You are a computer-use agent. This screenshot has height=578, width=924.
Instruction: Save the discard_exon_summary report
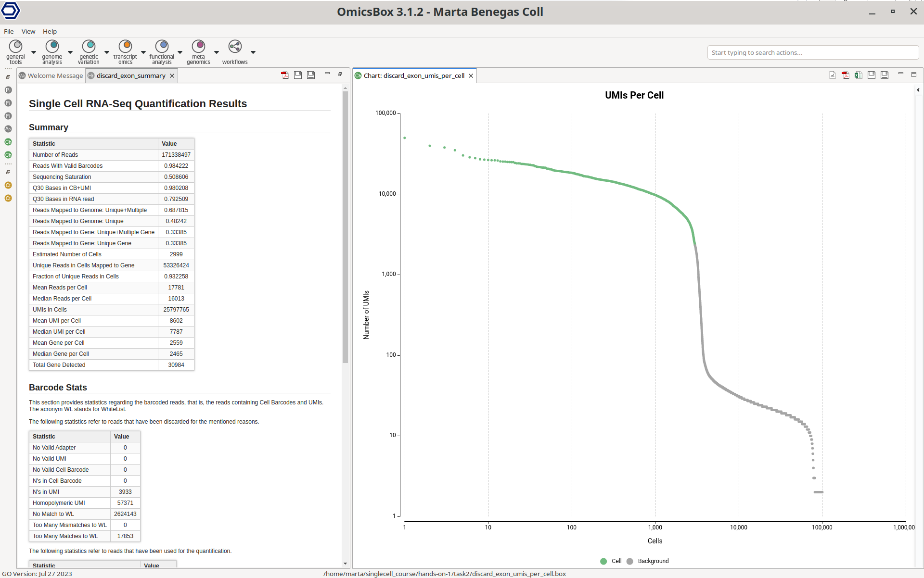[x=298, y=75]
